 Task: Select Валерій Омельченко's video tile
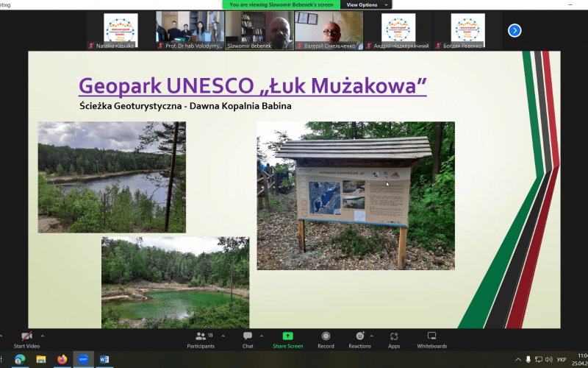pyautogui.click(x=329, y=30)
